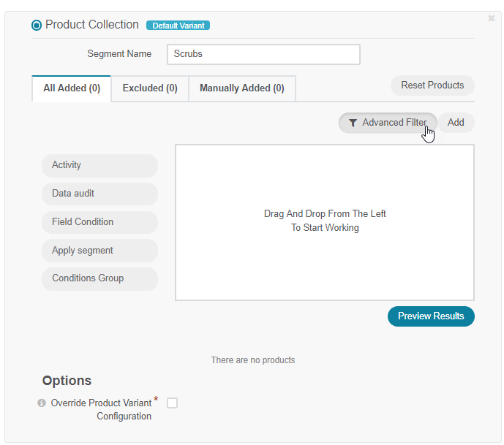Screen dimensions: 504x445
Task: Click Preview Results button
Action: tap(431, 316)
